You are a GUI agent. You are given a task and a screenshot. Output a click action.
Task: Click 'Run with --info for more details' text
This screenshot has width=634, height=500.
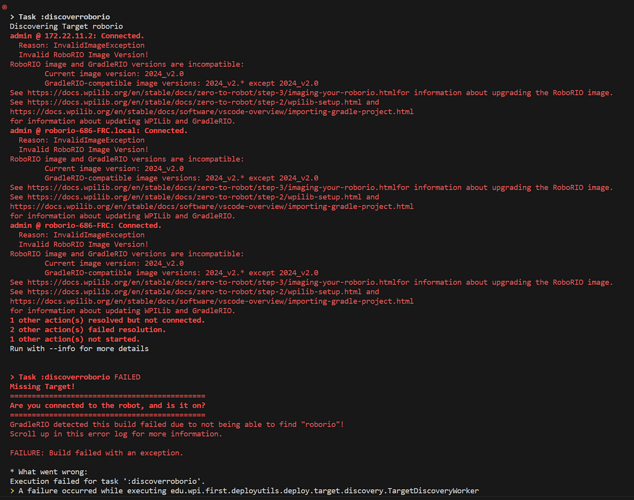[79, 348]
